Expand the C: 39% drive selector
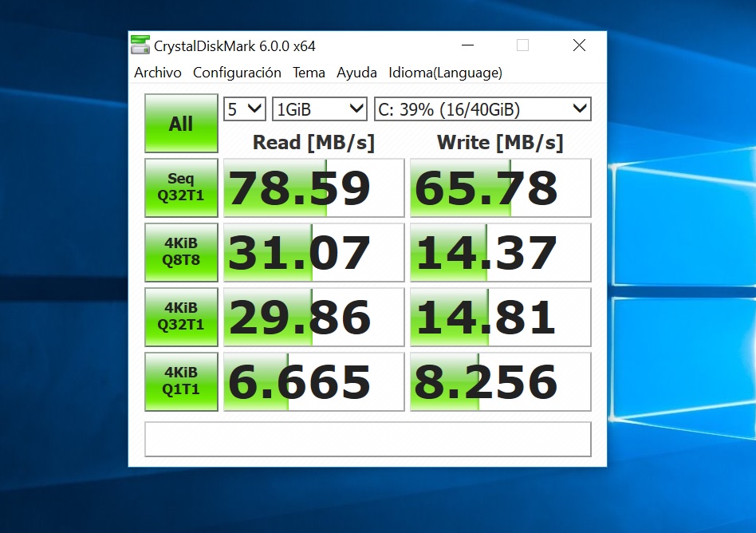The height and width of the screenshot is (533, 756). (x=482, y=109)
